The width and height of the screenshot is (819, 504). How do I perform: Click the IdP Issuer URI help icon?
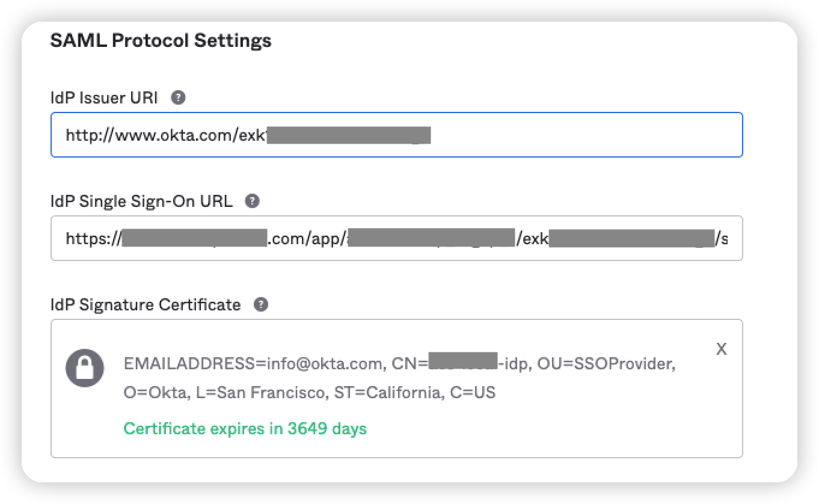click(x=178, y=98)
